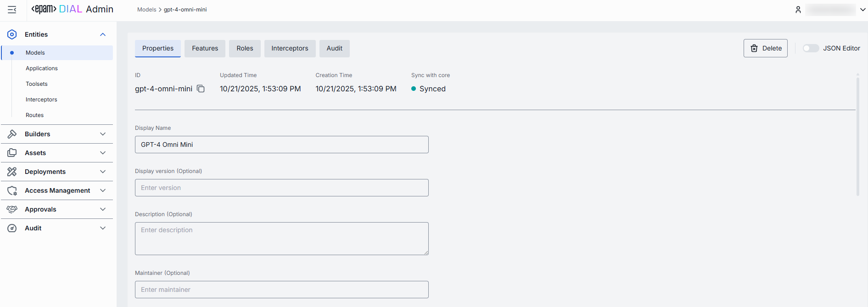Click the Assets files icon
868x307 pixels.
click(x=12, y=153)
